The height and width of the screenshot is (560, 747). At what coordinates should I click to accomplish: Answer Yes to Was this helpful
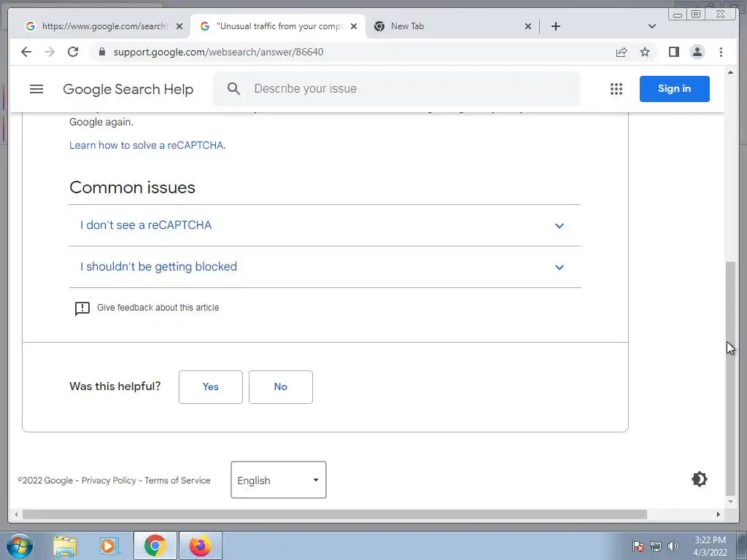[x=211, y=386]
